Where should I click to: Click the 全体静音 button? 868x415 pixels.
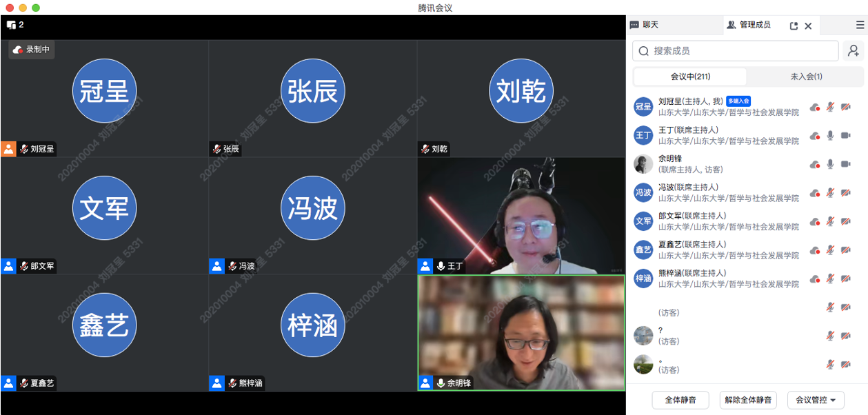[680, 400]
